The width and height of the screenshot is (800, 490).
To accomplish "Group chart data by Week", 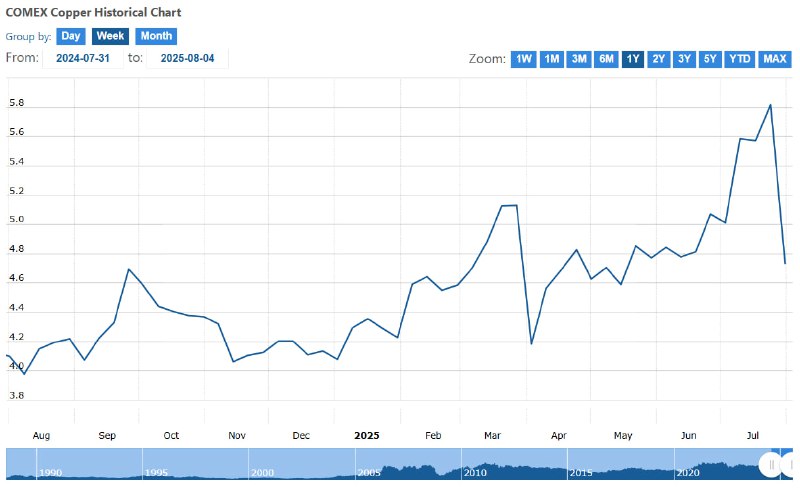I will (x=110, y=36).
